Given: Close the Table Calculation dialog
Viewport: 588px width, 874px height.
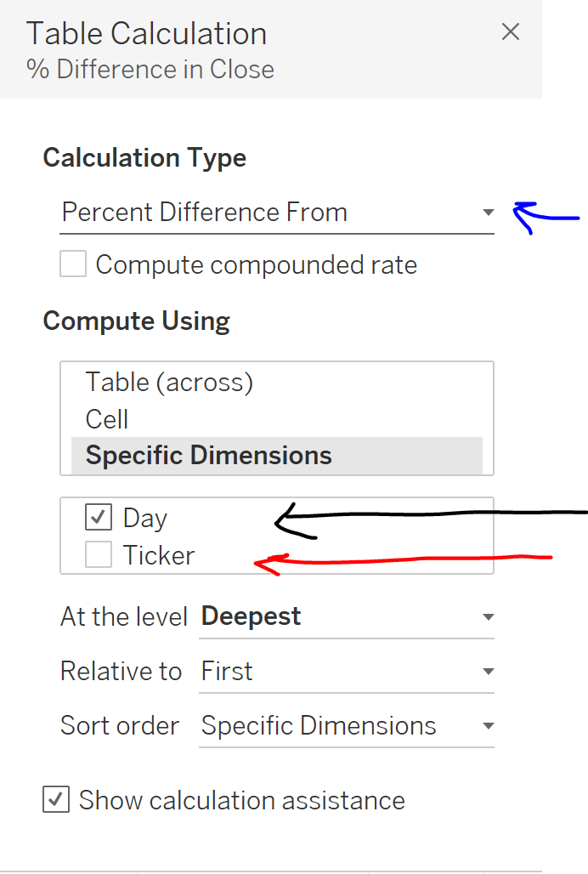Looking at the screenshot, I should [511, 32].
